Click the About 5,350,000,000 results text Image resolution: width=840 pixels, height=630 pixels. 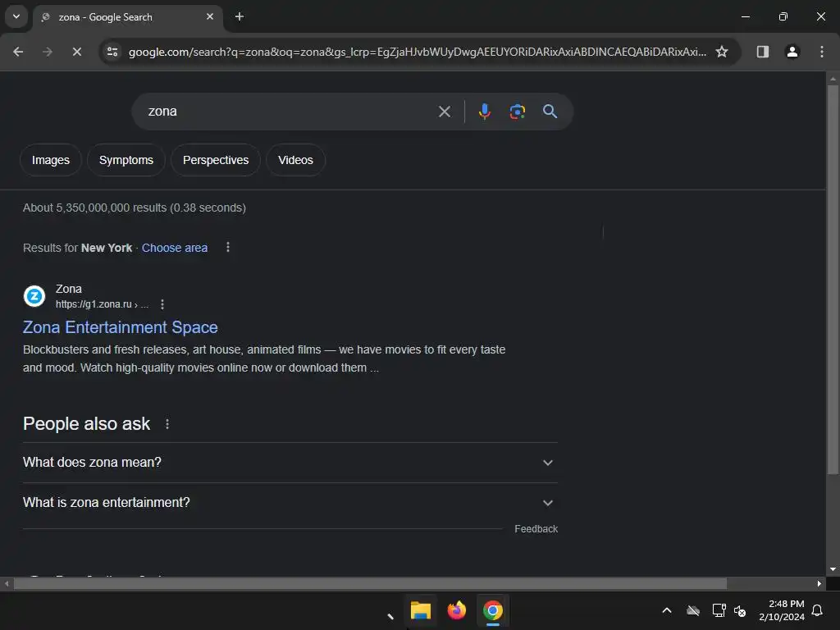pyautogui.click(x=135, y=208)
